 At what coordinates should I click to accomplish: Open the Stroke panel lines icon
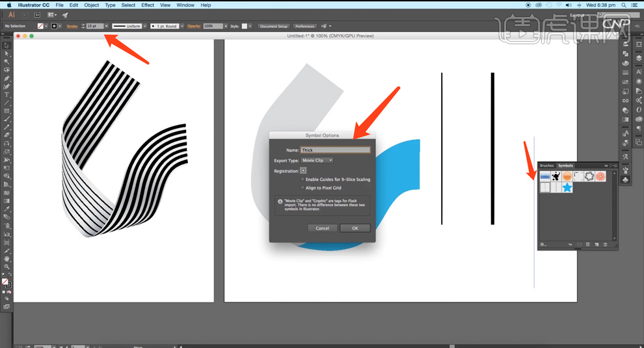pos(626,72)
